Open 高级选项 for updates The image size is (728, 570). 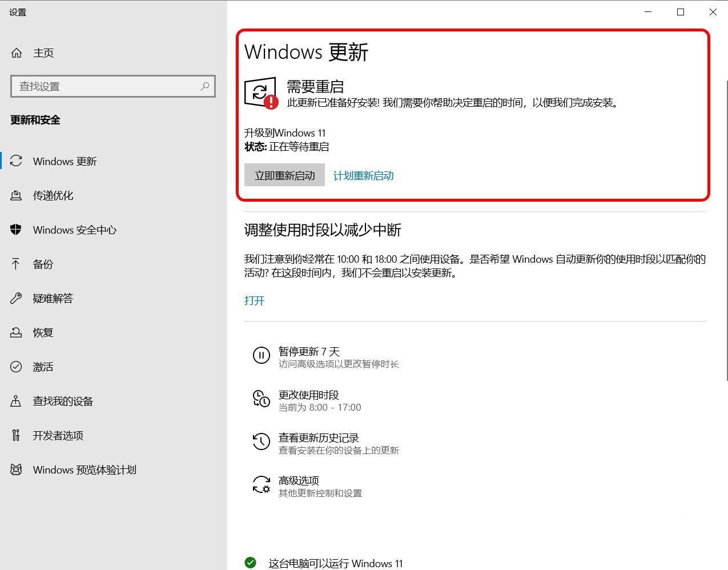click(299, 480)
